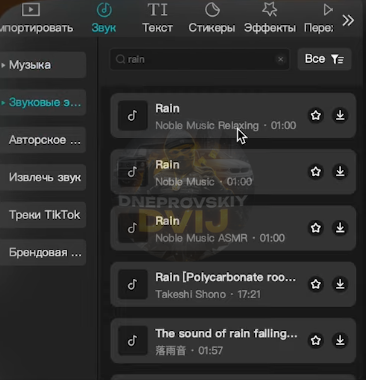This screenshot has width=366, height=380.
Task: Download Rain by Noble Music second result
Action: click(340, 172)
